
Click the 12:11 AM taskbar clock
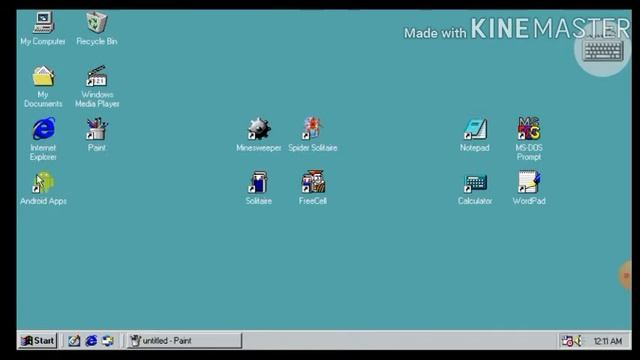click(x=608, y=341)
